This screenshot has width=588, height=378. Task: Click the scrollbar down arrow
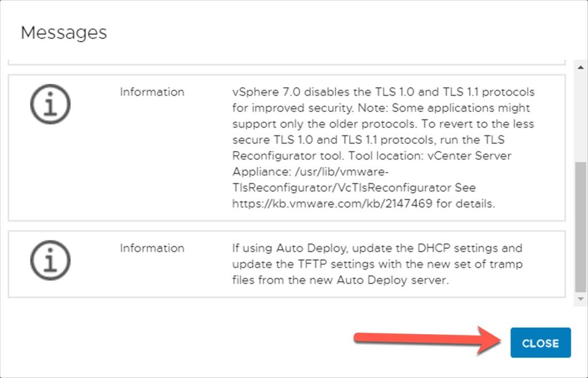point(581,299)
